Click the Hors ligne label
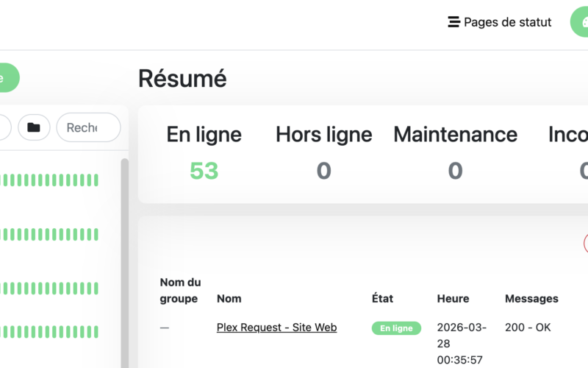The height and width of the screenshot is (368, 588). point(324,135)
